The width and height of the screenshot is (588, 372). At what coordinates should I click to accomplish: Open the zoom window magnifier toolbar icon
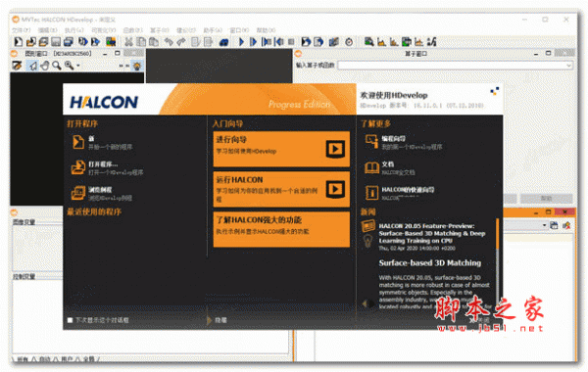[x=368, y=41]
